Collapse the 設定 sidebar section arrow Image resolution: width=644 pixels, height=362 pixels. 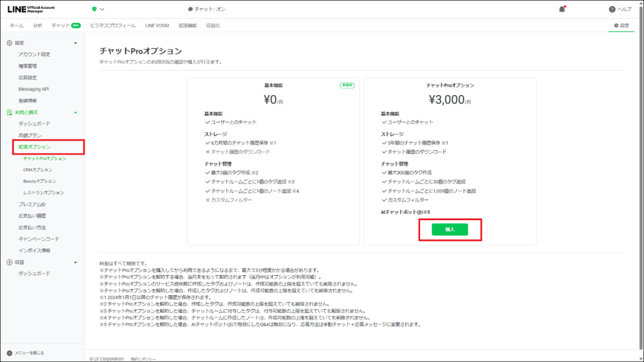pos(76,43)
